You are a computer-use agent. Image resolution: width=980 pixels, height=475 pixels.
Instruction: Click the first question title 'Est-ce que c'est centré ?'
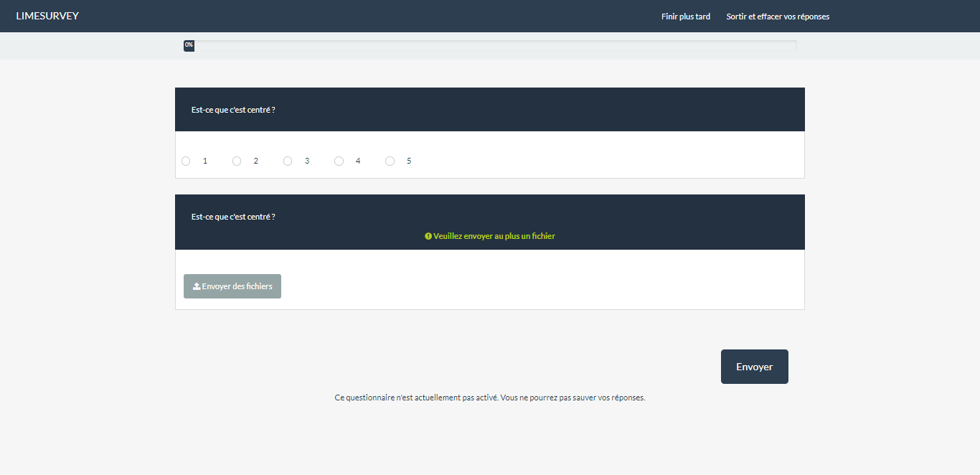tap(233, 110)
